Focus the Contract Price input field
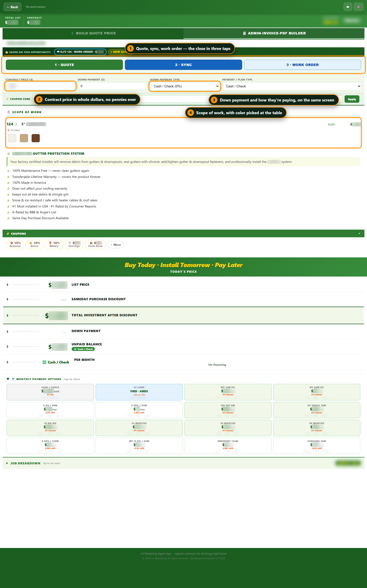This screenshot has height=588, width=367. (40, 86)
